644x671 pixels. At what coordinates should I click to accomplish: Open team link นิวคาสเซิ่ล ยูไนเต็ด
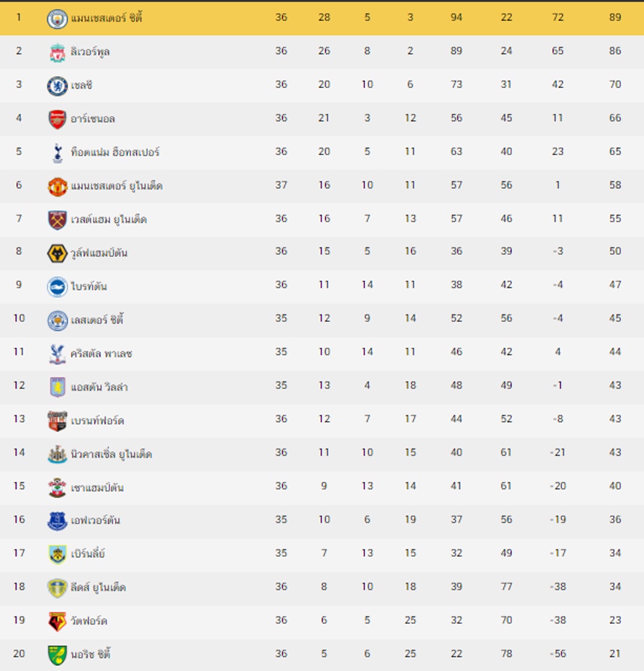(111, 453)
